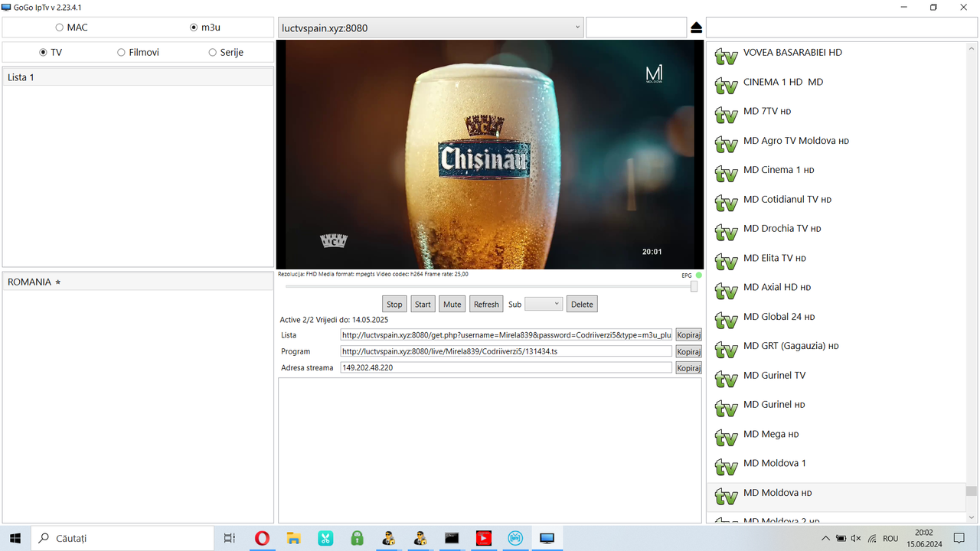This screenshot has height=551, width=980.
Task: Click Kopiraj next to the Program URL
Action: (688, 351)
